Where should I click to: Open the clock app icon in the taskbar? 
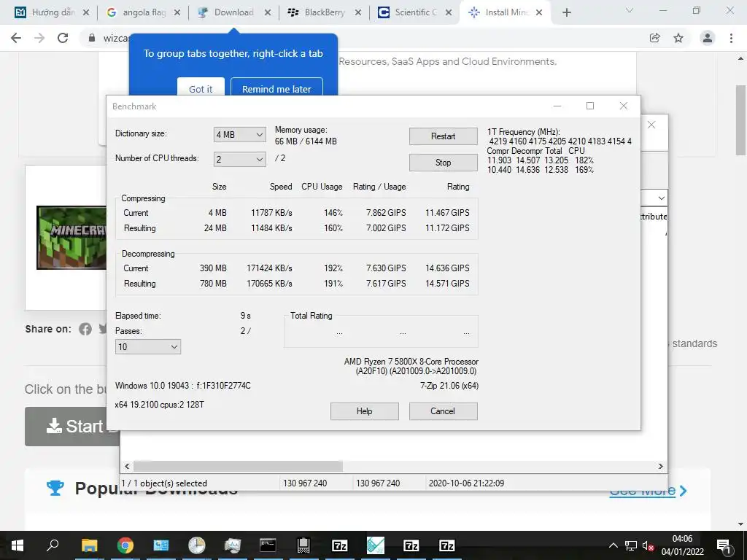pos(196,545)
